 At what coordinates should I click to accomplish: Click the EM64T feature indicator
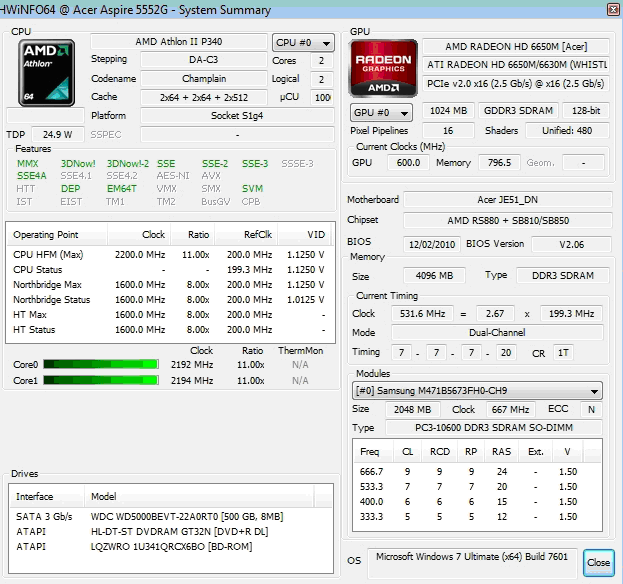pyautogui.click(x=121, y=189)
